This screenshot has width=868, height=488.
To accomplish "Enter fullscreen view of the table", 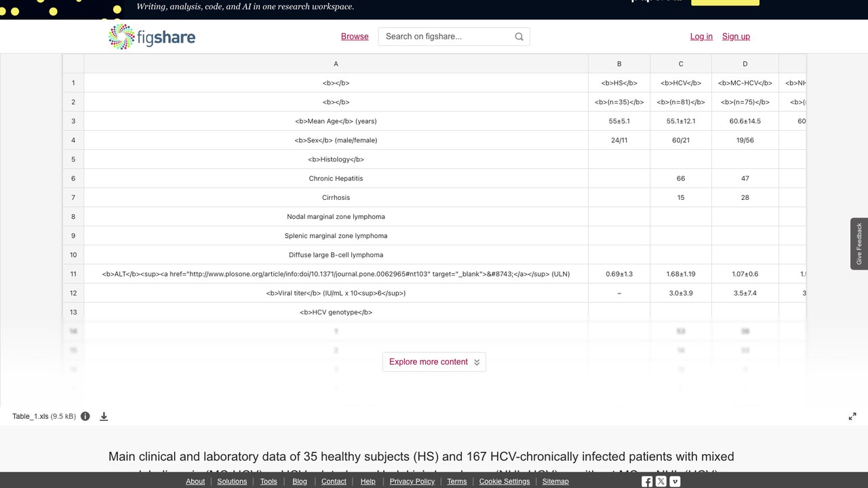I will click(x=852, y=416).
